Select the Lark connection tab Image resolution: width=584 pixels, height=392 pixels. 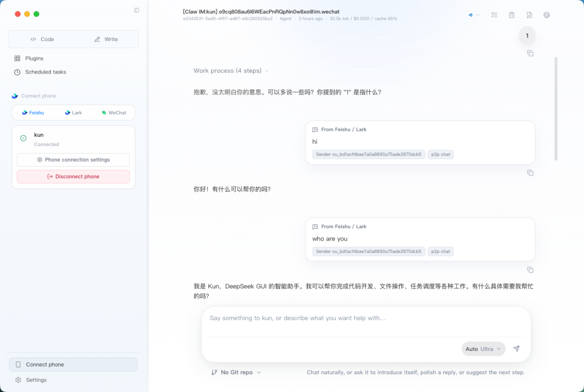74,112
